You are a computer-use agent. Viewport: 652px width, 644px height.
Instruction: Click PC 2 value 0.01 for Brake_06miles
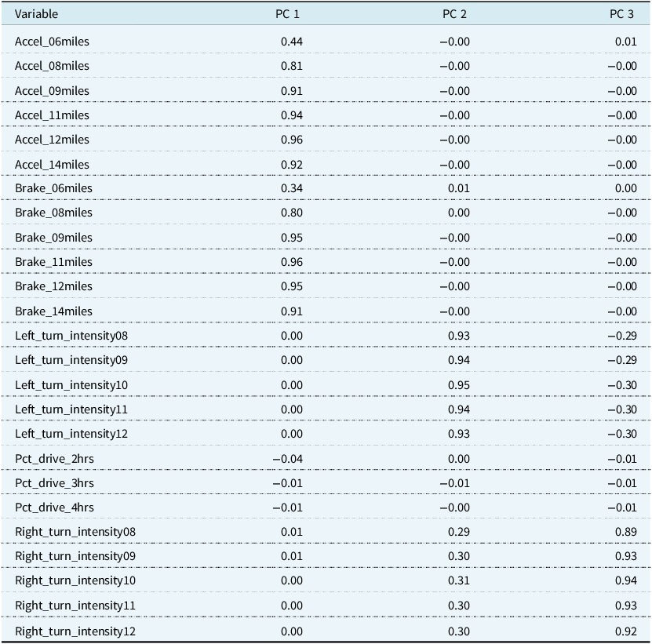click(459, 188)
